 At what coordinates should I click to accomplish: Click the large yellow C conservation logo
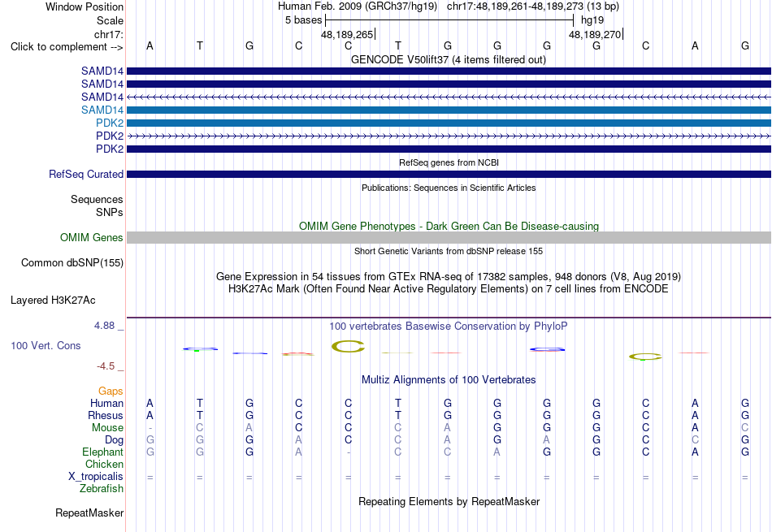[348, 347]
